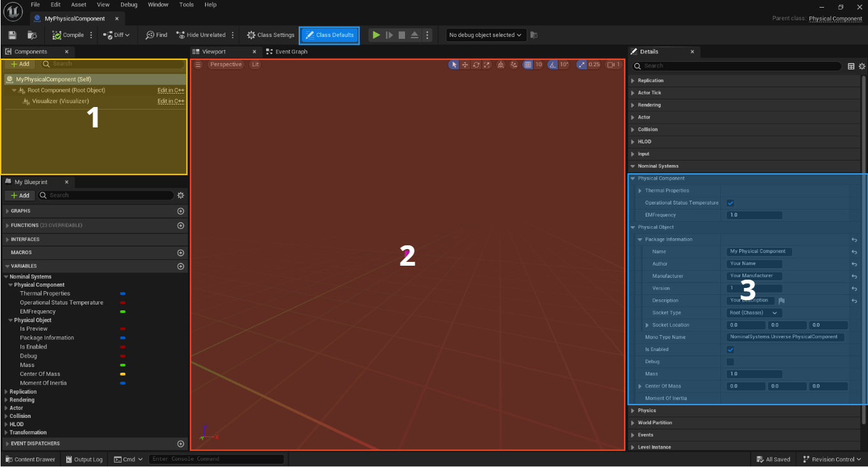
Task: Add a new event dispatcher plus icon
Action: 180,443
